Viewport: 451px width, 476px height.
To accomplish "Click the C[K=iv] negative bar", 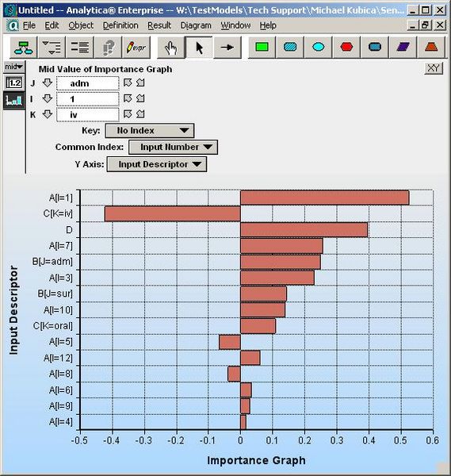I will click(173, 213).
